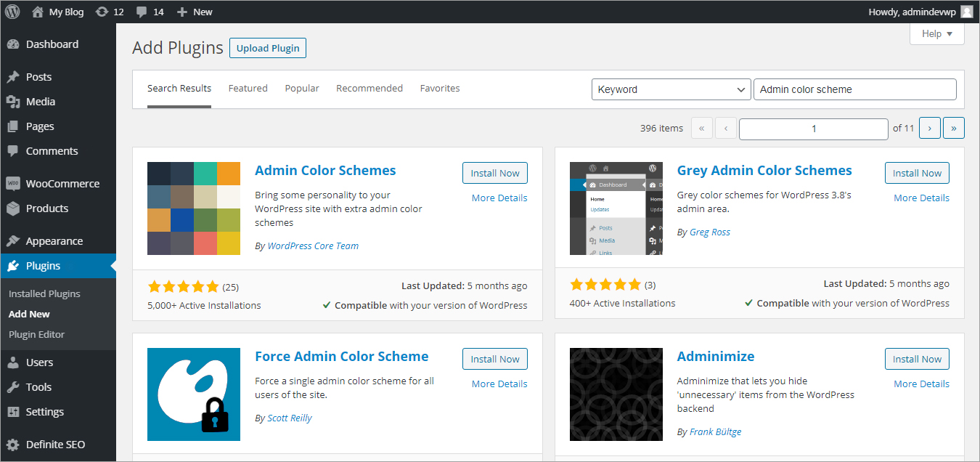This screenshot has width=980, height=462.
Task: Switch to the Popular tab
Action: tap(302, 89)
